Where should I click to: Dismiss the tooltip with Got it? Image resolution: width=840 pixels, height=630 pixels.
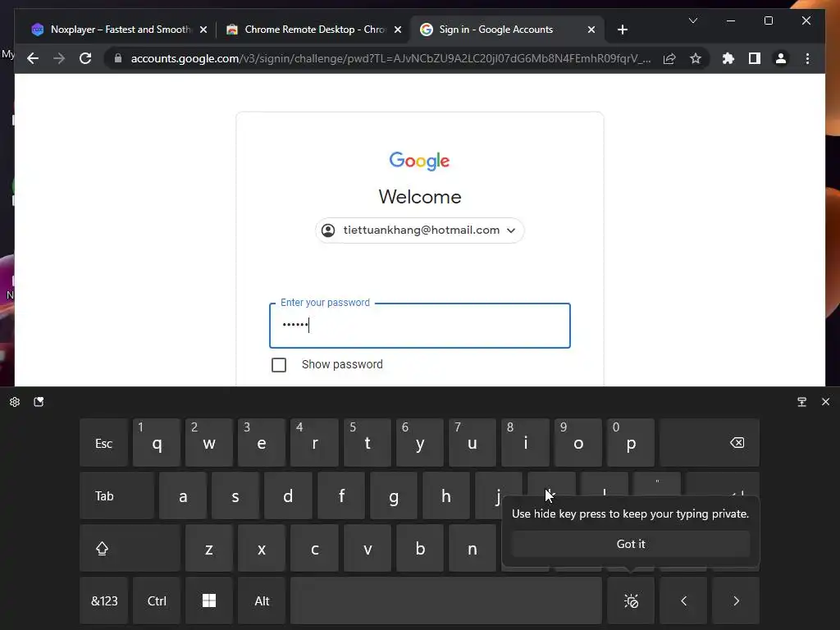(631, 544)
